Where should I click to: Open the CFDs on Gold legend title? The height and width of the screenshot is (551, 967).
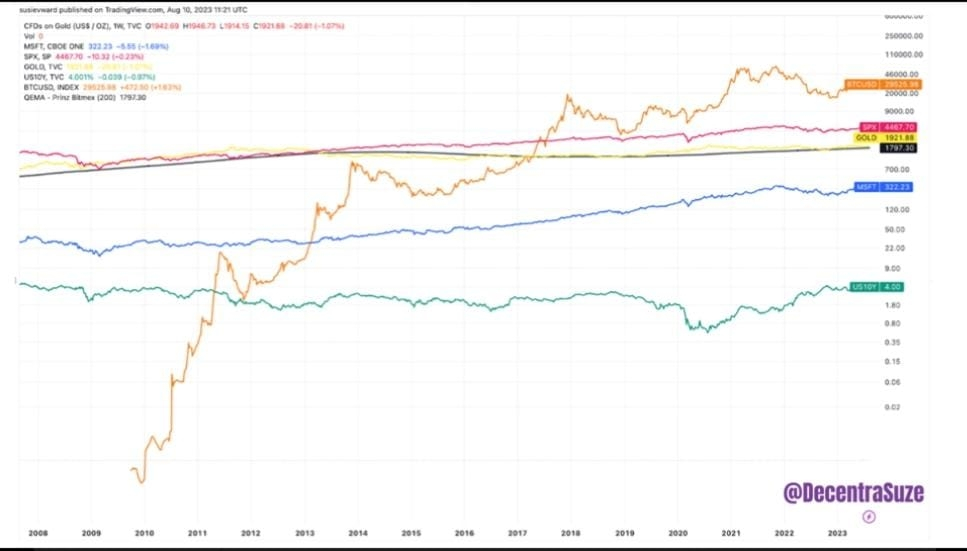[68, 26]
